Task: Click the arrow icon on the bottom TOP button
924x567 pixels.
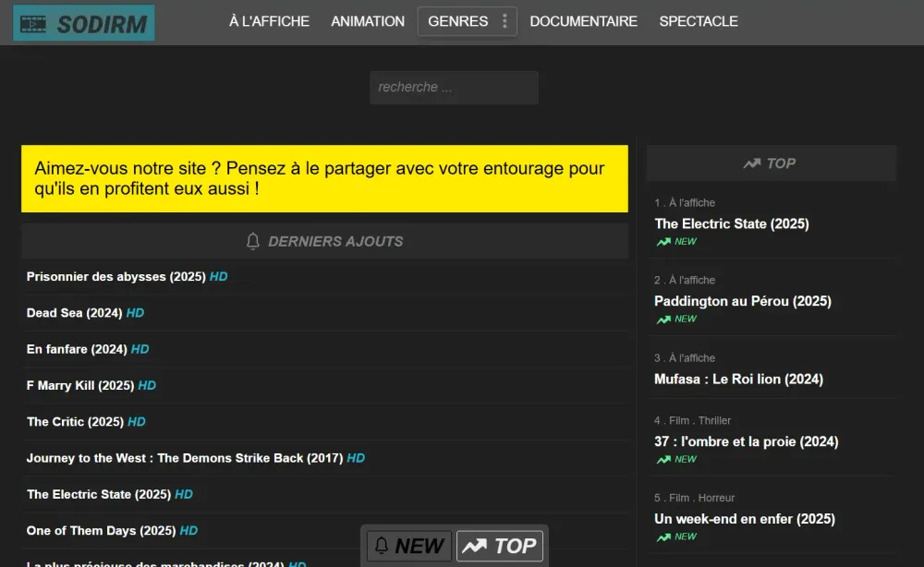Action: [475, 545]
